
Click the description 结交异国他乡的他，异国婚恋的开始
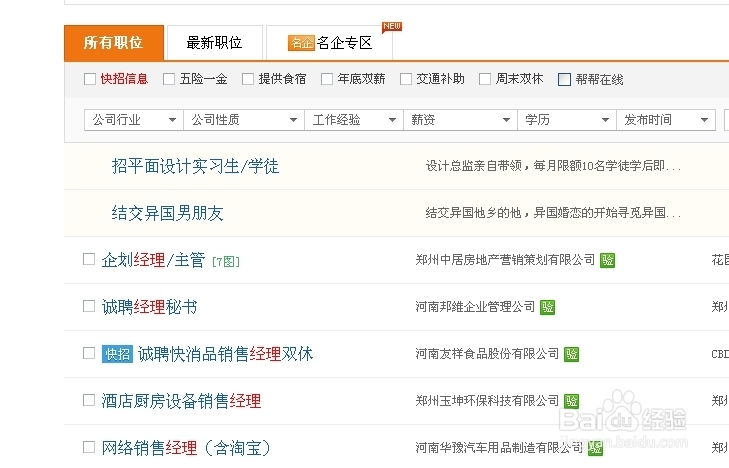[553, 213]
